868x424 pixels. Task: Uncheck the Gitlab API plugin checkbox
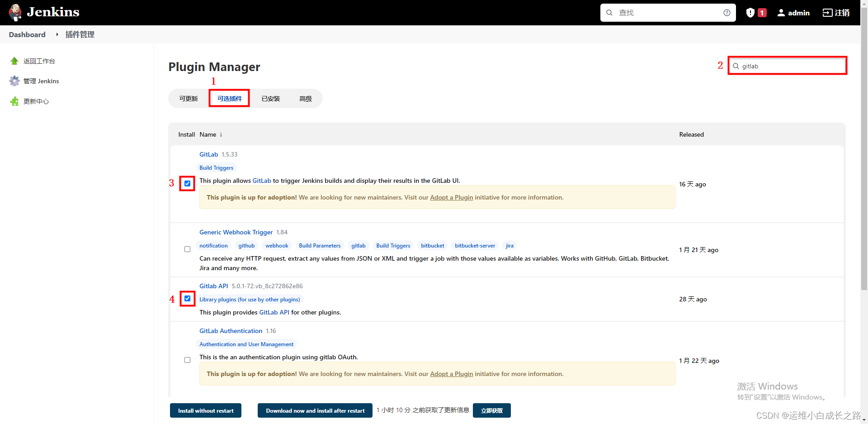[187, 299]
